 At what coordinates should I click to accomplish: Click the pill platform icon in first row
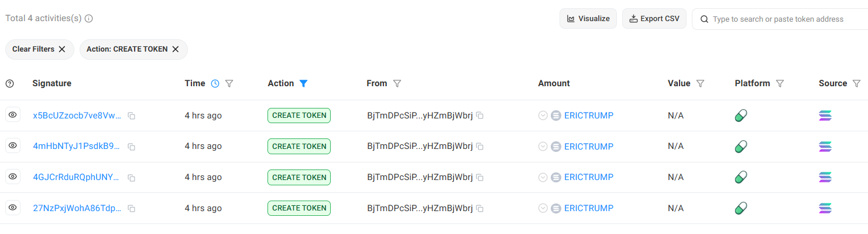click(741, 116)
